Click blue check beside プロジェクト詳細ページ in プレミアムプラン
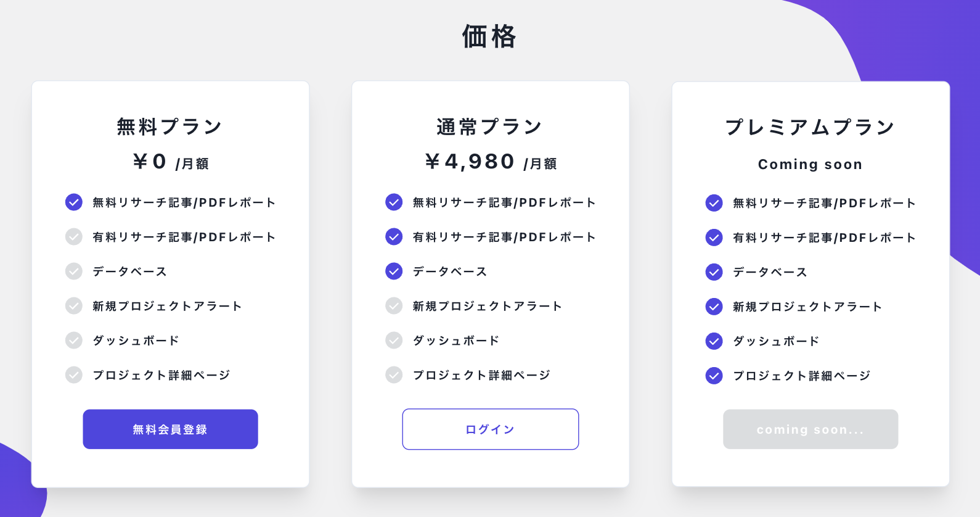Image resolution: width=980 pixels, height=517 pixels. click(x=714, y=376)
